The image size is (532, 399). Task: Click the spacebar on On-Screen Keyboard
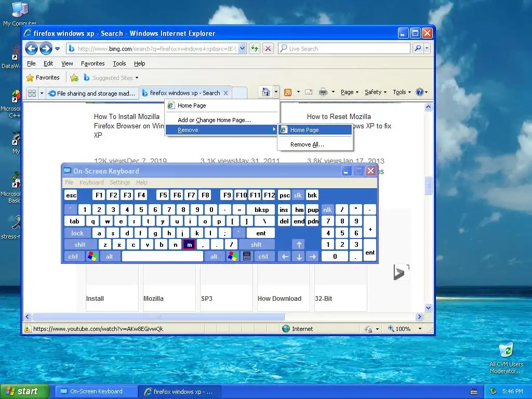tap(163, 257)
